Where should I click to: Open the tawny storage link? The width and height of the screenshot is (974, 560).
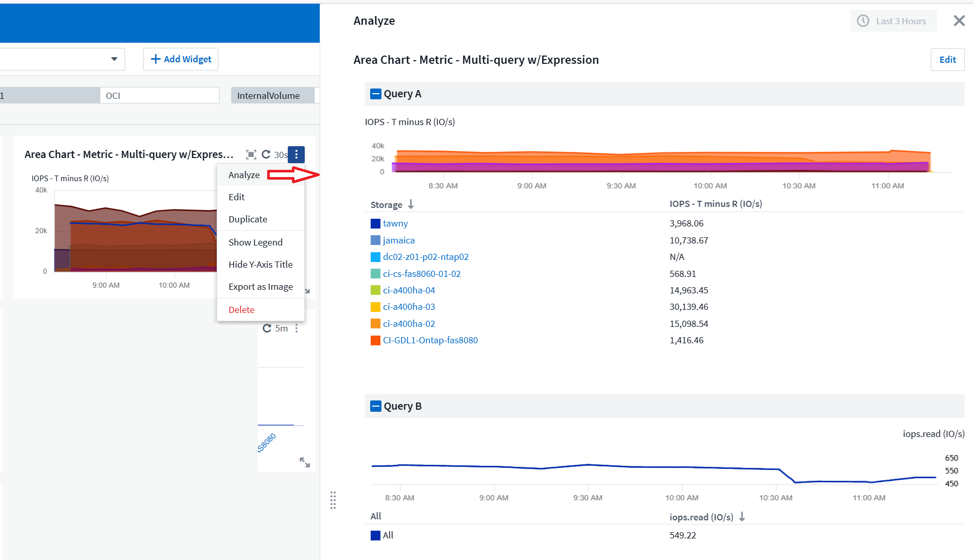pyautogui.click(x=395, y=223)
